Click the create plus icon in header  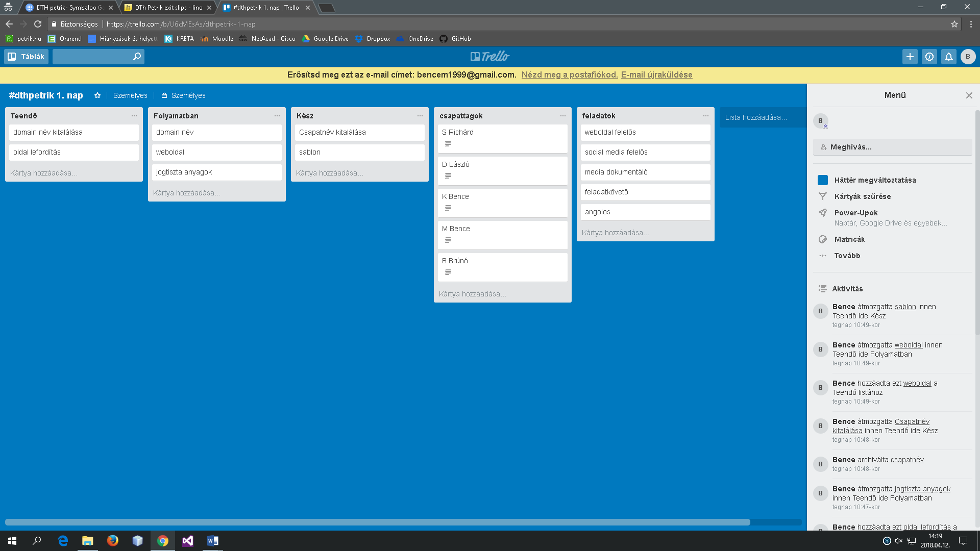coord(910,57)
